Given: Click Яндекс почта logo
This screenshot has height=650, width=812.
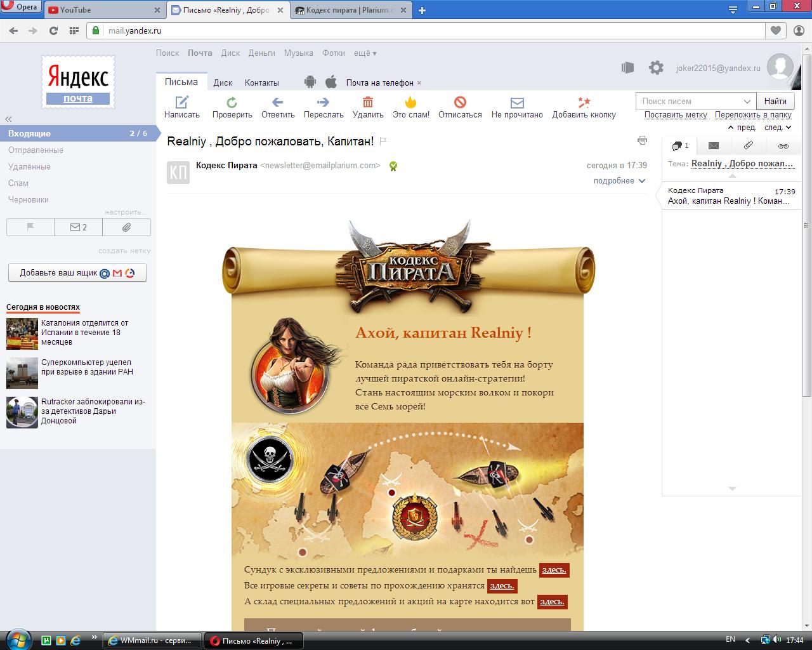Looking at the screenshot, I should coord(78,82).
